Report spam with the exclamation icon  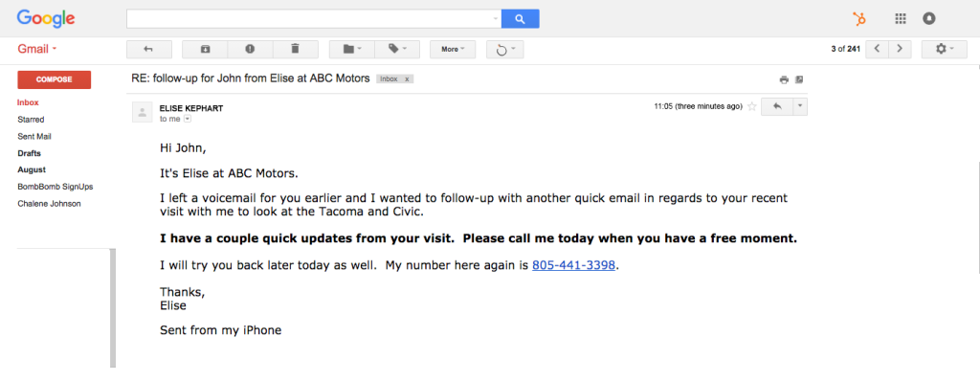tap(250, 49)
